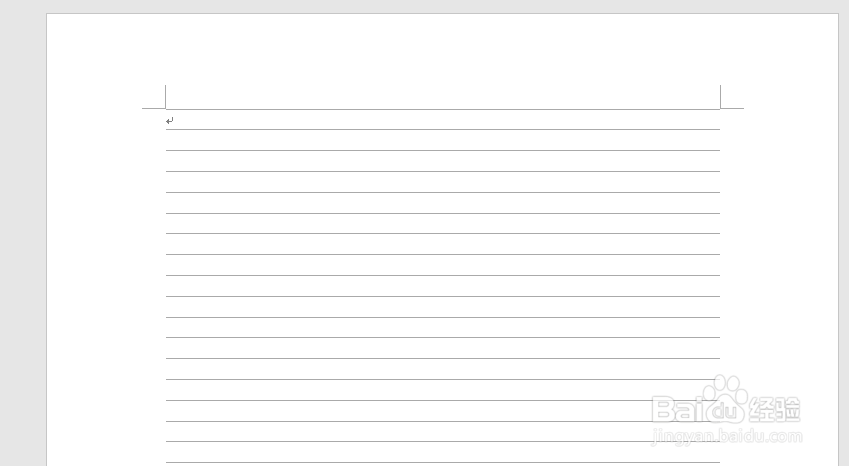Click the paragraph return mark at page top
This screenshot has width=849, height=466.
click(x=169, y=121)
